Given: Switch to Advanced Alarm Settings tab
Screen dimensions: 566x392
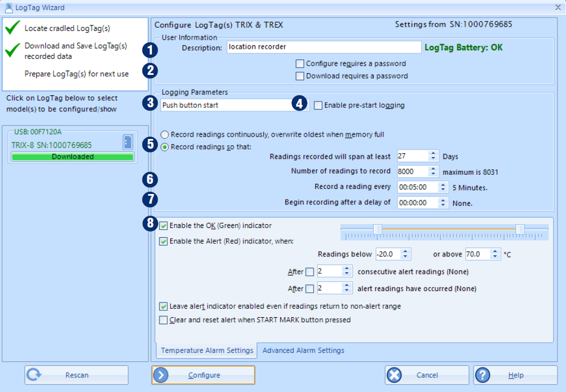Looking at the screenshot, I should coord(303,351).
